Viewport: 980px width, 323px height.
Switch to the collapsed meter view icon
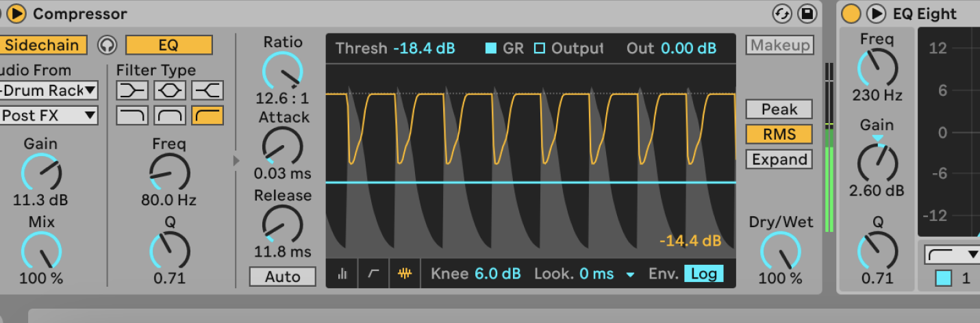pyautogui.click(x=342, y=274)
